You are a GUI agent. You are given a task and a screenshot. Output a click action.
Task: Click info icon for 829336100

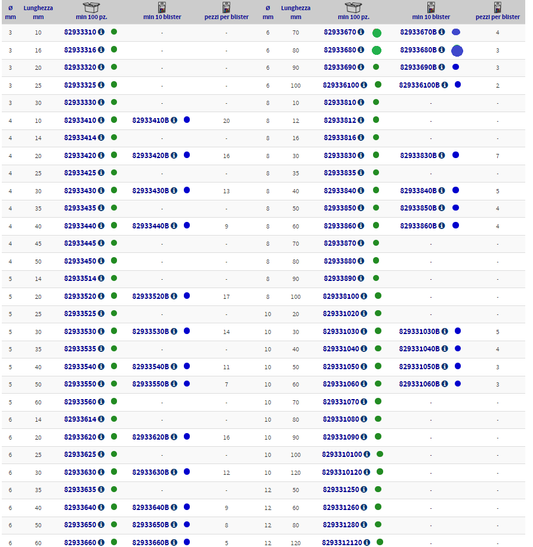coord(364,85)
